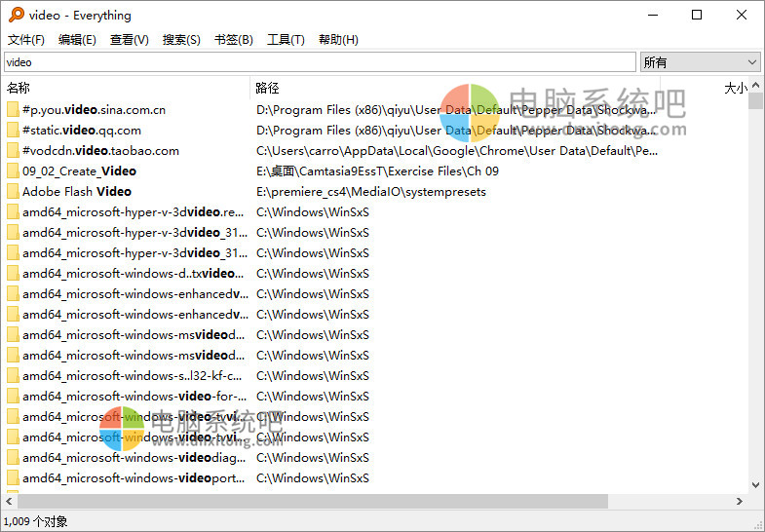Image resolution: width=765 pixels, height=532 pixels.
Task: Select the name #vodcdn.video.taobao.com
Action: (x=101, y=151)
